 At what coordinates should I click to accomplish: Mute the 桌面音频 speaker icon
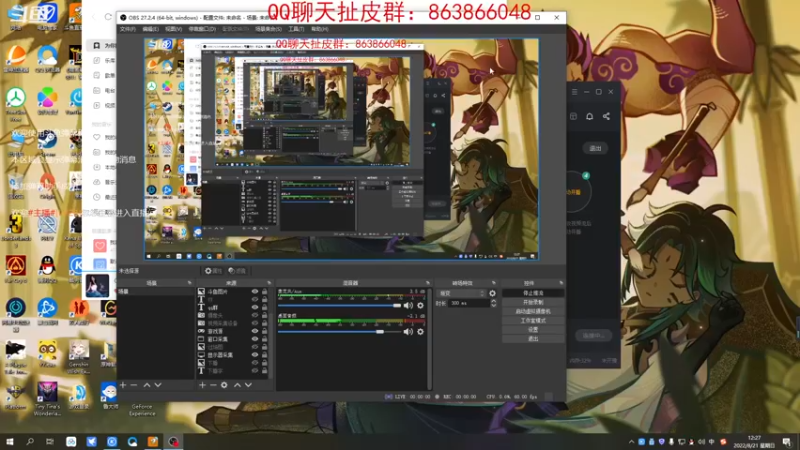(408, 332)
